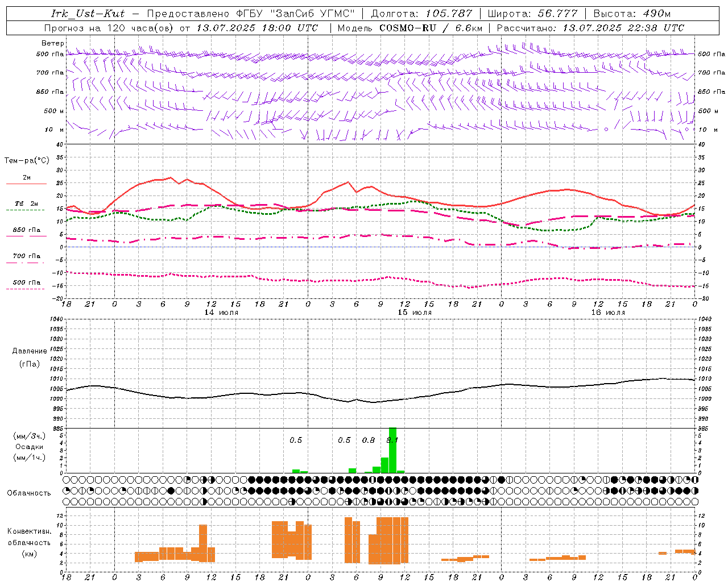
Task: Click the station title Irk_Ust-Kut
Action: [88, 14]
